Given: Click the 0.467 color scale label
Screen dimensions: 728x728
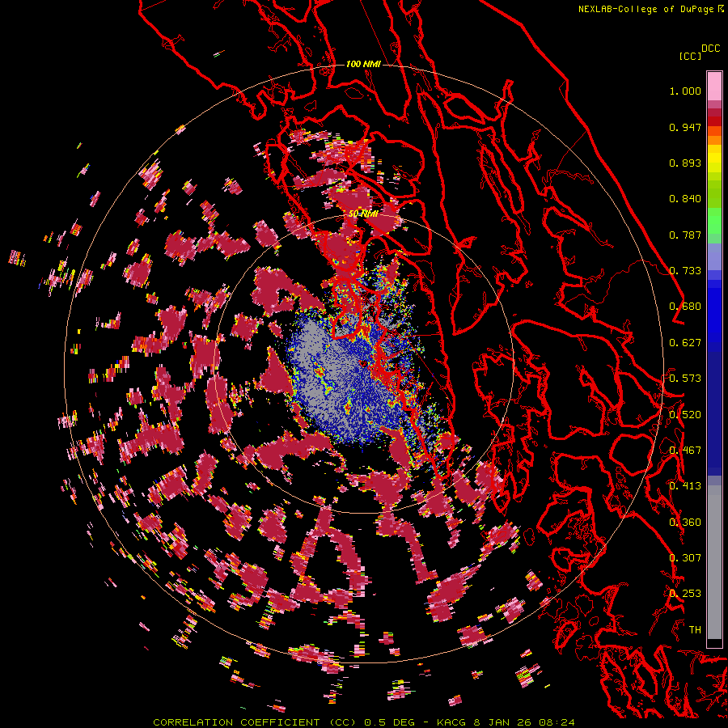Looking at the screenshot, I should pyautogui.click(x=685, y=451).
